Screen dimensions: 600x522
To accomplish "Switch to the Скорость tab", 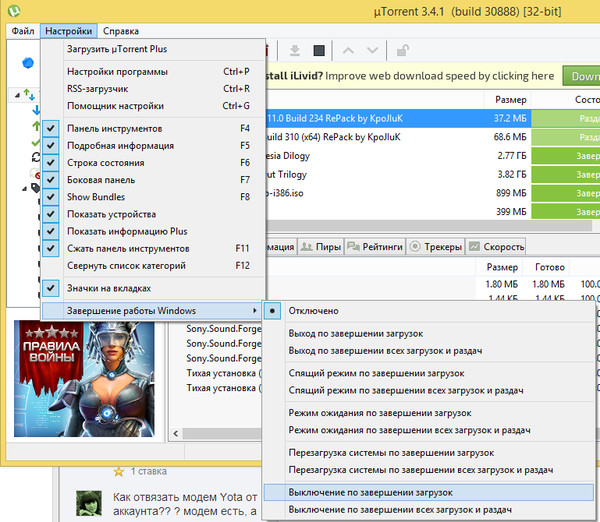I will (x=496, y=247).
